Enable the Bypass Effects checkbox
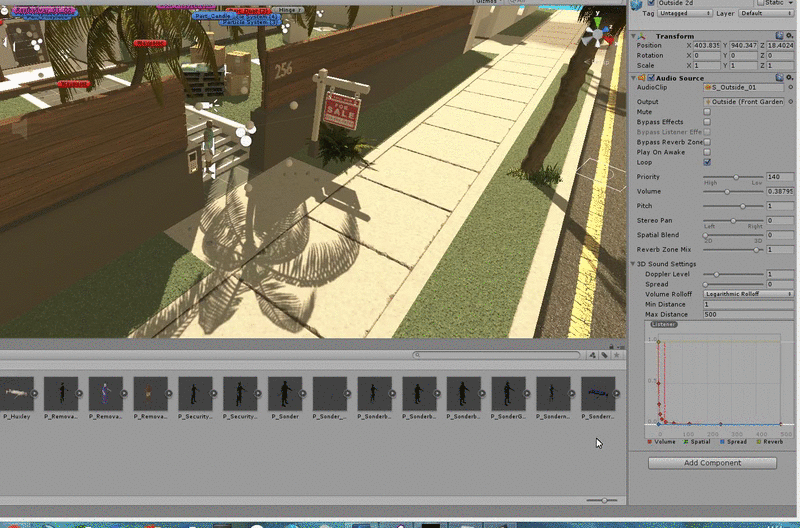This screenshot has width=800, height=528. [x=707, y=122]
